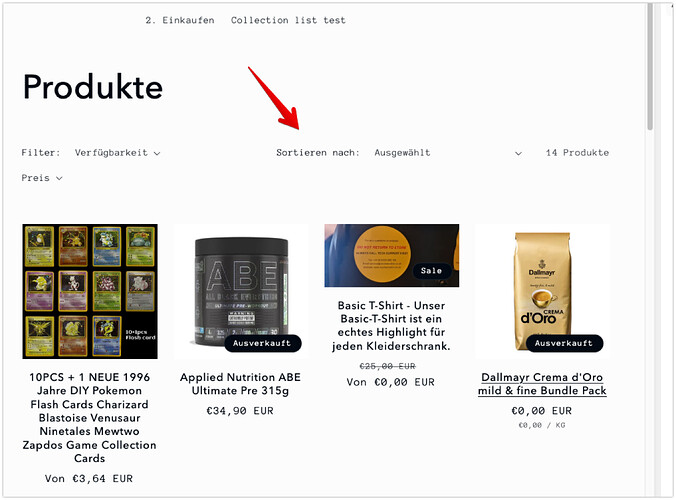This screenshot has height=500, width=676.
Task: Click the Ausverkauft badge on the Dallmayr coffee
Action: point(564,343)
